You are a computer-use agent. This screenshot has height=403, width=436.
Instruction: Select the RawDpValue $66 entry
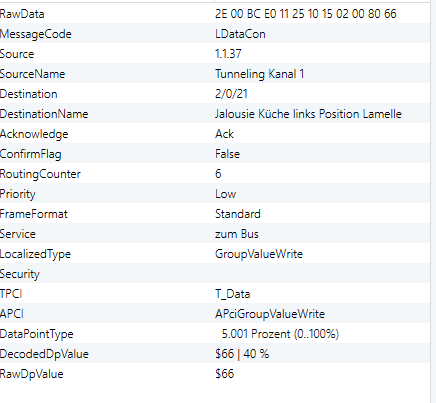point(224,374)
